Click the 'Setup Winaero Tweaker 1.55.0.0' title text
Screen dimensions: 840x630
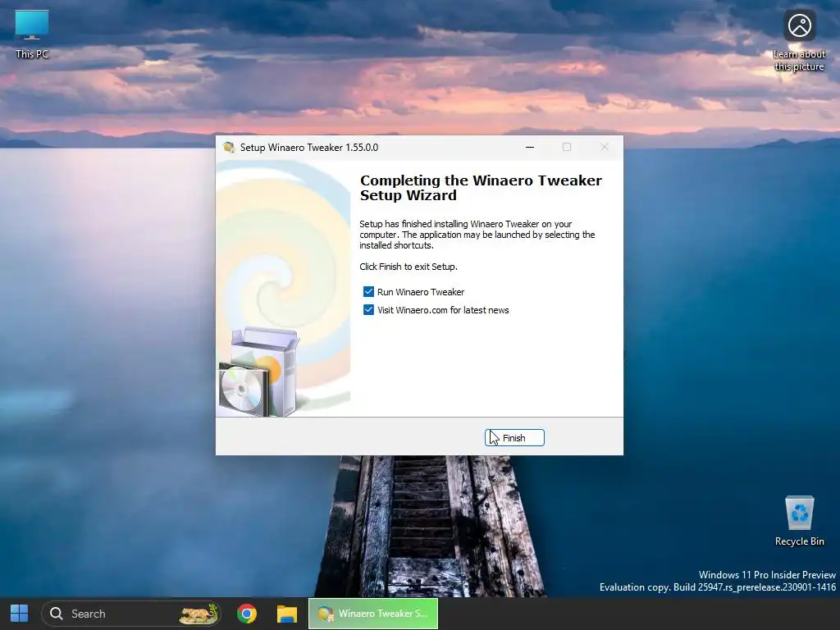309,148
